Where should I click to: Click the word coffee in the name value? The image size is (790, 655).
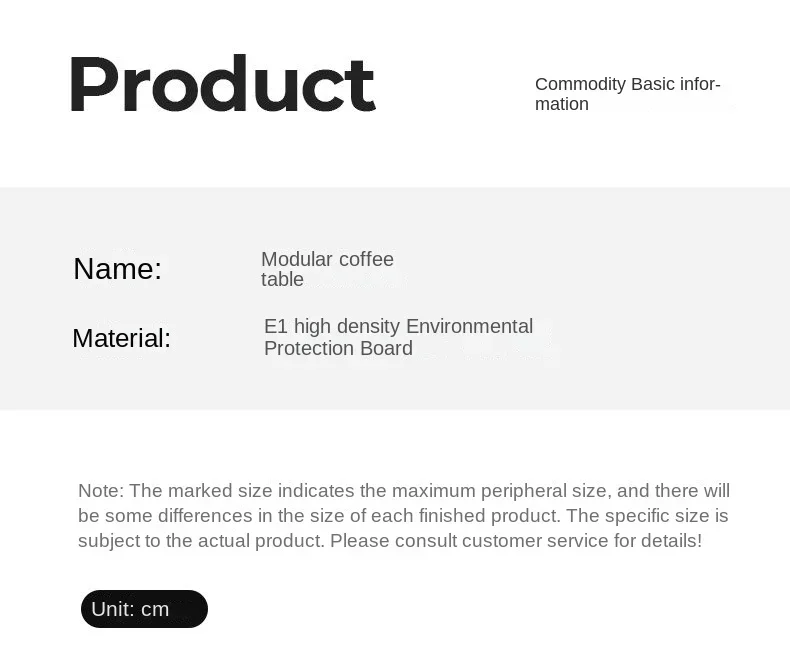click(x=366, y=260)
